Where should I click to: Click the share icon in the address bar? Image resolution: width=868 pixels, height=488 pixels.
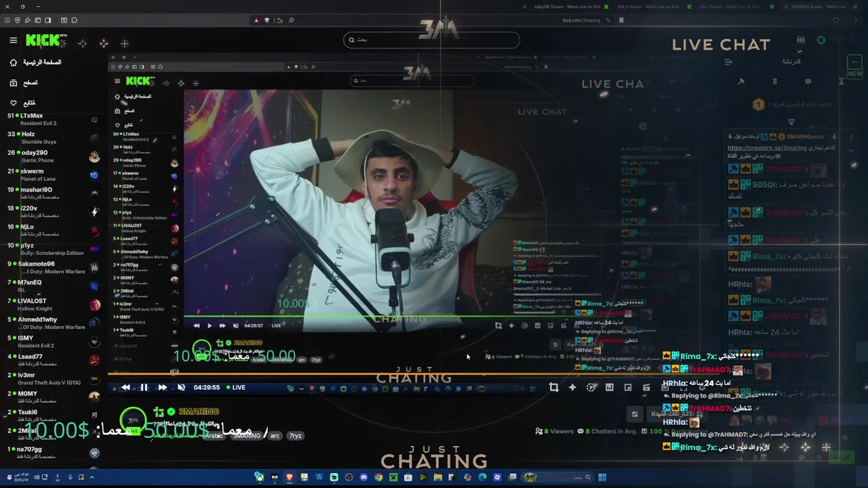279,20
